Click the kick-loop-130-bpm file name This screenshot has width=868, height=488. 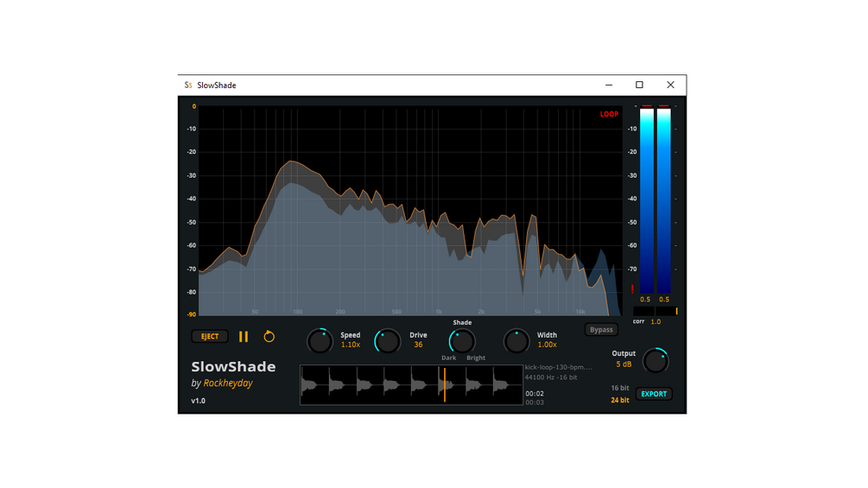pos(559,367)
